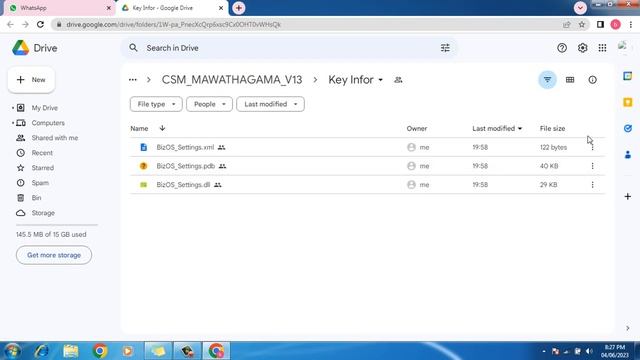Open advanced search options icon
Screen dimensions: 640x360
tap(445, 48)
